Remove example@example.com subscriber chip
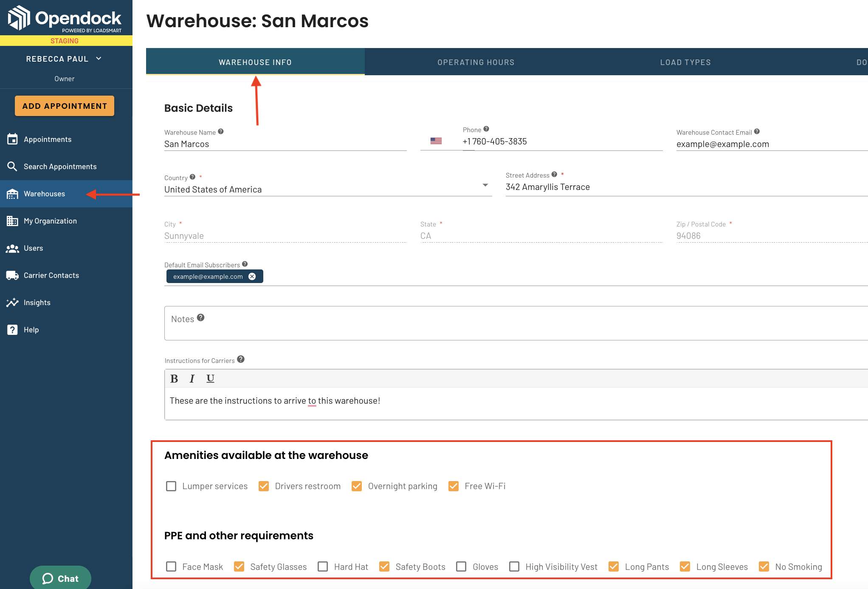Image resolution: width=868 pixels, height=589 pixels. [252, 277]
